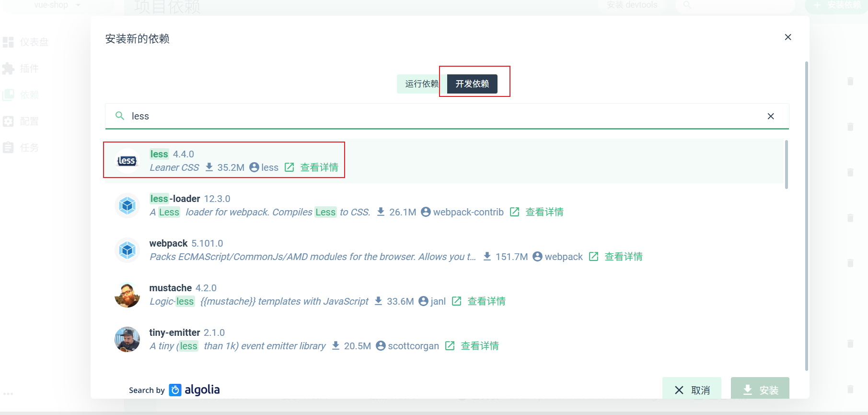The height and width of the screenshot is (415, 868).
Task: Select the less 4.4.0 package logo
Action: (127, 161)
